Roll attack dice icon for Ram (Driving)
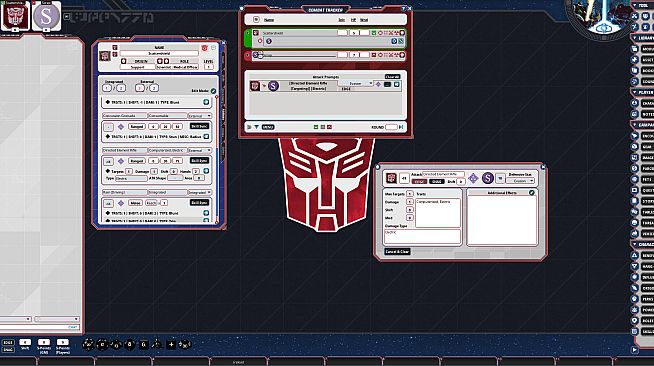This screenshot has width=654, height=366. [x=121, y=203]
